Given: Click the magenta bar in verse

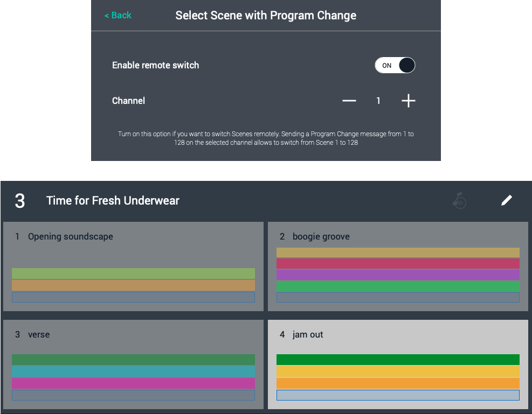Looking at the screenshot, I should point(133,383).
